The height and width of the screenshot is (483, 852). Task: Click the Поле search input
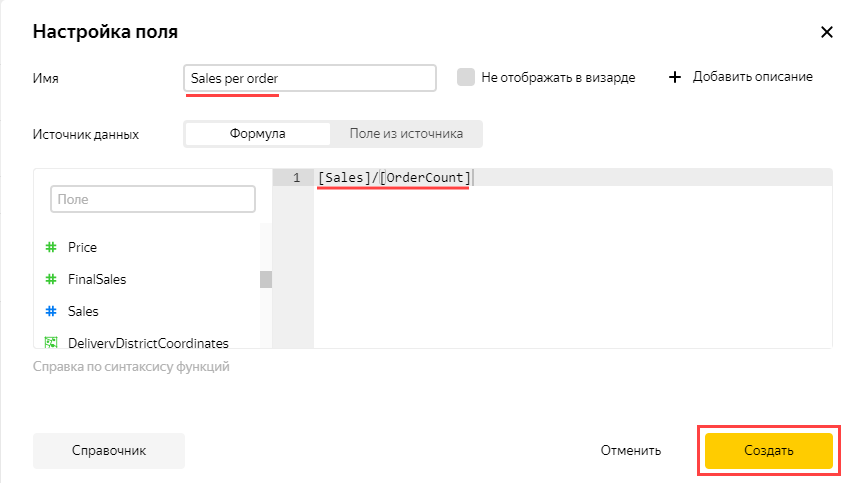[153, 199]
